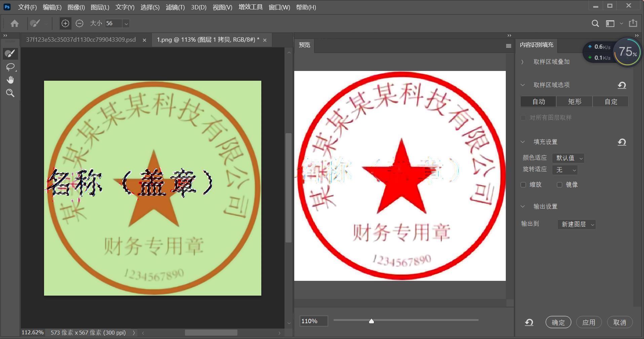Open the 颜色适应 dropdown
Viewport: 644px width, 339px height.
pyautogui.click(x=568, y=158)
